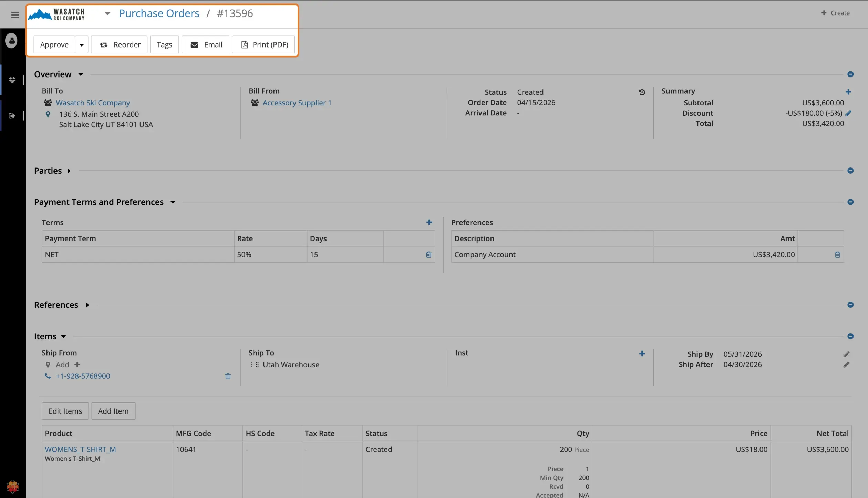Click the Ship From map pin icon

[48, 365]
